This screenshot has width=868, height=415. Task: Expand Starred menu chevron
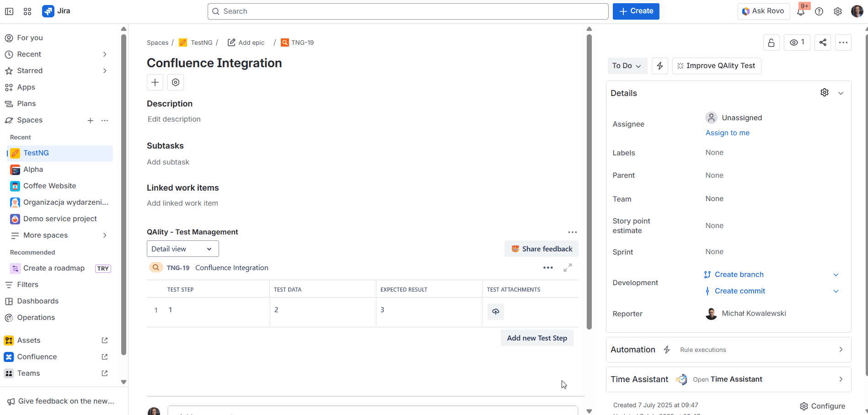pyautogui.click(x=105, y=71)
